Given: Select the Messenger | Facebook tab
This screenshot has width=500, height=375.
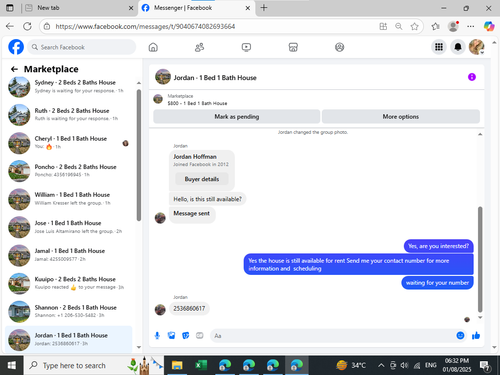Looking at the screenshot, I should point(197,8).
